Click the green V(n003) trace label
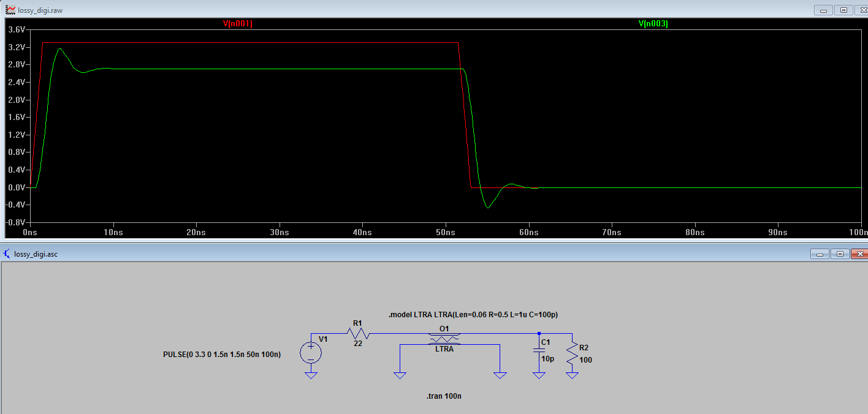Image resolution: width=868 pixels, height=414 pixels. [x=653, y=23]
